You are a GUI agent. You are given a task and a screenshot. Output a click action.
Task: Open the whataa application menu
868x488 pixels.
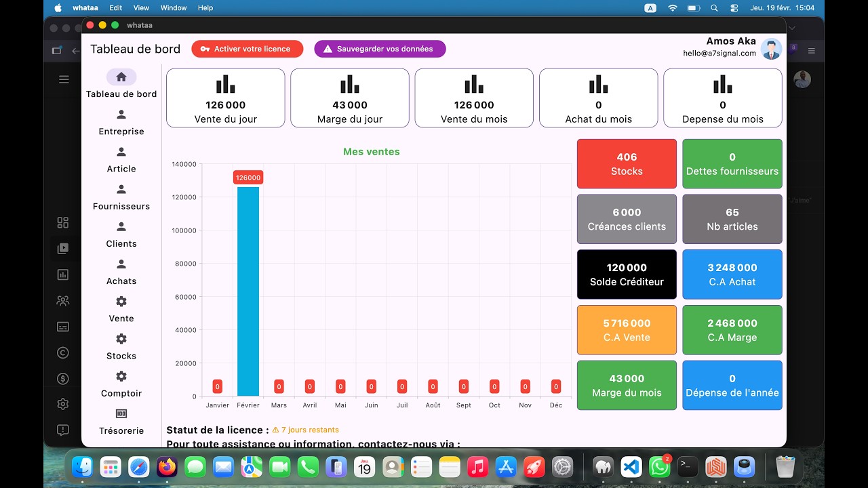[85, 8]
